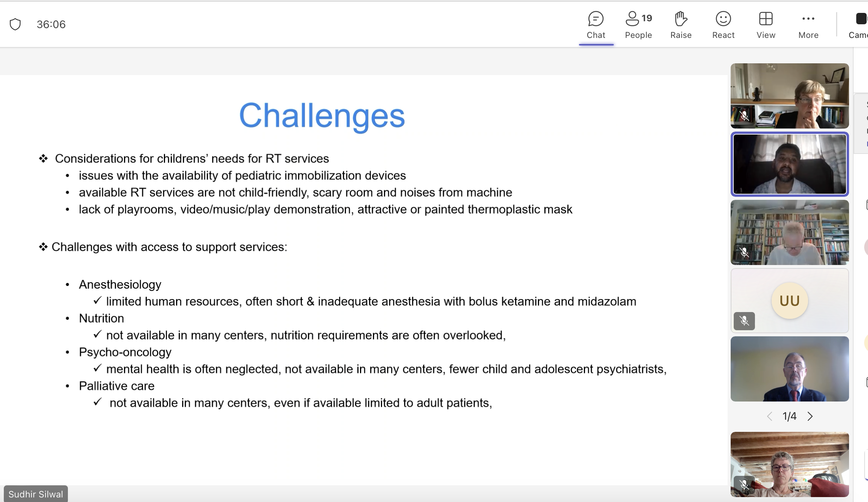The width and height of the screenshot is (868, 502).
Task: Select the UU participant tile
Action: tap(789, 301)
